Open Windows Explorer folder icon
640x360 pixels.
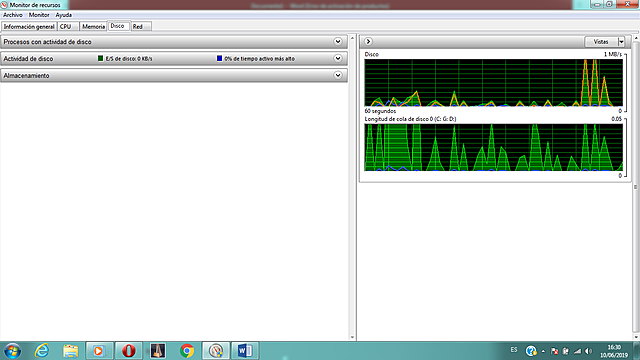(71, 351)
